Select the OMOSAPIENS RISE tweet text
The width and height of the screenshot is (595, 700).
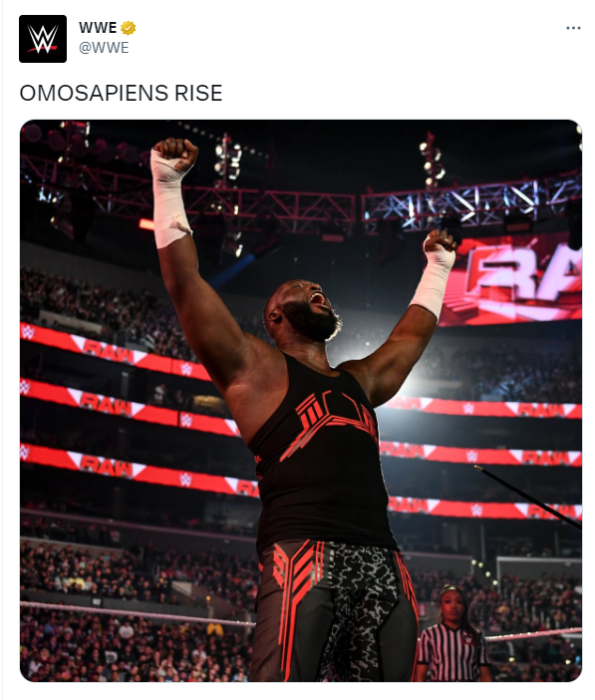(x=121, y=93)
